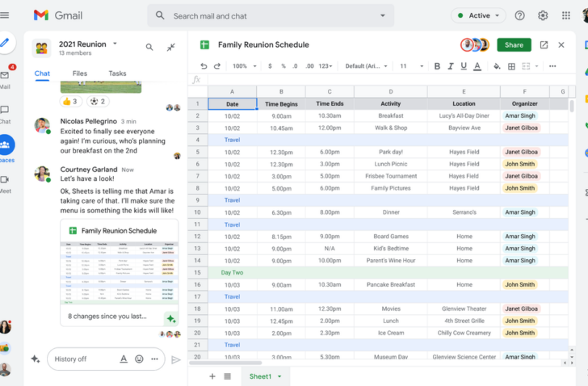Open the fill color paint bucket
588x386 pixels.
point(497,66)
